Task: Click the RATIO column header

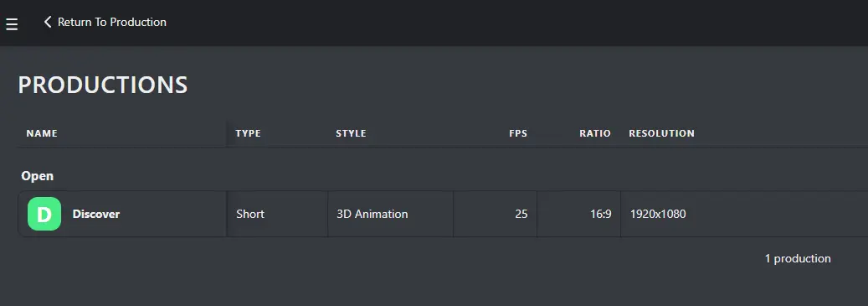Action: (595, 133)
